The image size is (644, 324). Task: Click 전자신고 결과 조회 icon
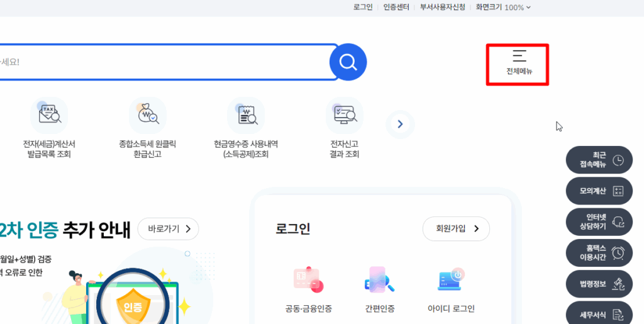point(344,115)
